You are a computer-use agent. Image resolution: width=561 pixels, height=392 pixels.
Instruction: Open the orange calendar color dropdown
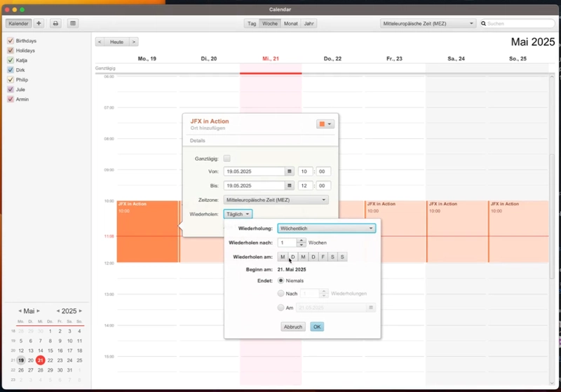coord(325,124)
